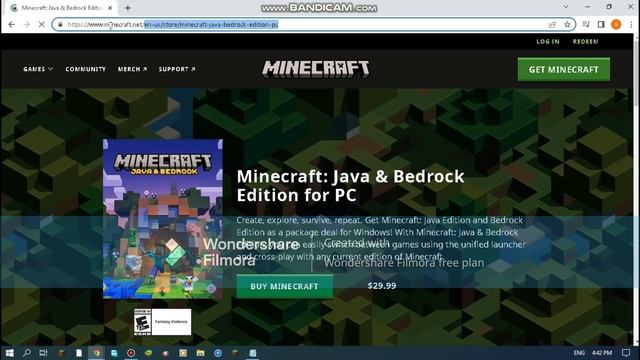The image size is (640, 360).
Task: Click the notepad icon at taskbar end
Action: click(x=253, y=353)
